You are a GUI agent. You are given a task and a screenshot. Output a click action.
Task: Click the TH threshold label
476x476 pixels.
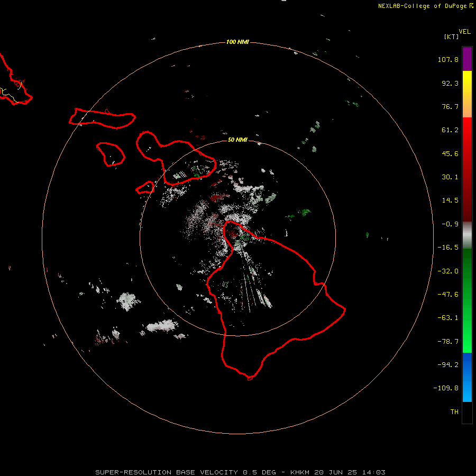pos(454,412)
